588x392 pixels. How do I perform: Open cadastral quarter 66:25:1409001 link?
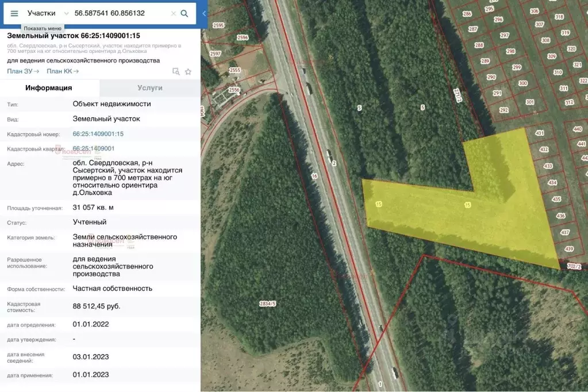(93, 148)
